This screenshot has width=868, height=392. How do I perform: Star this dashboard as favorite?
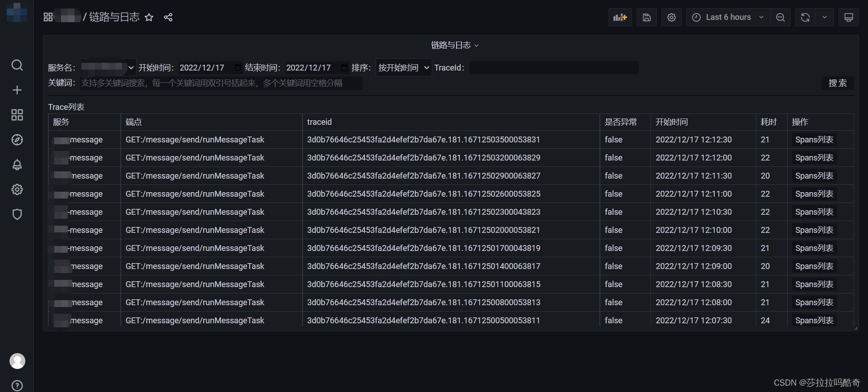(149, 17)
